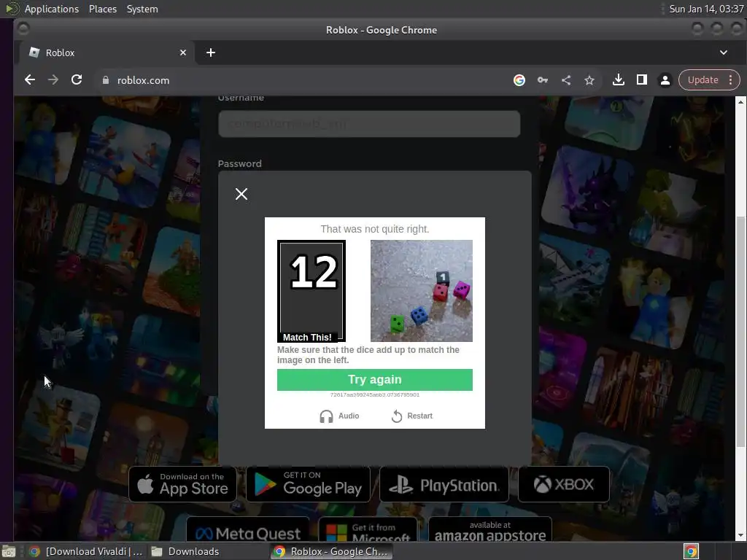This screenshot has height=560, width=747.
Task: Click the green Try again button
Action: (x=374, y=379)
